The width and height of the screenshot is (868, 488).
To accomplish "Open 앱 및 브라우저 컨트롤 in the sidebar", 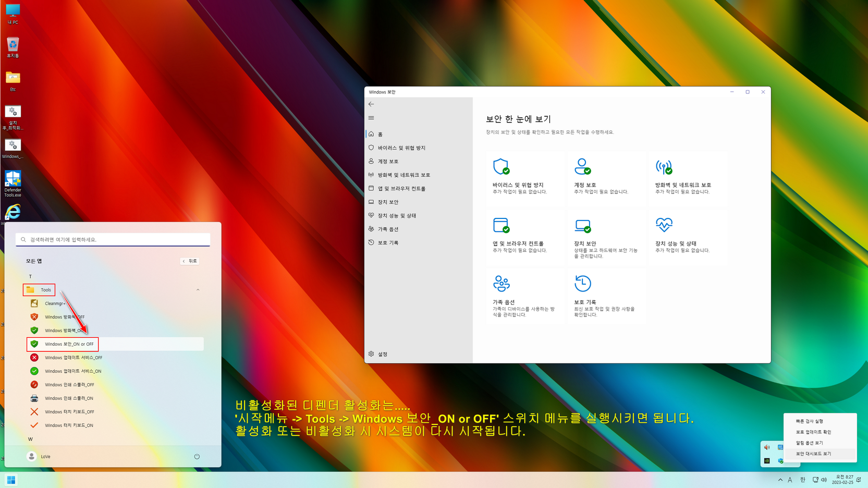I will 419,188.
